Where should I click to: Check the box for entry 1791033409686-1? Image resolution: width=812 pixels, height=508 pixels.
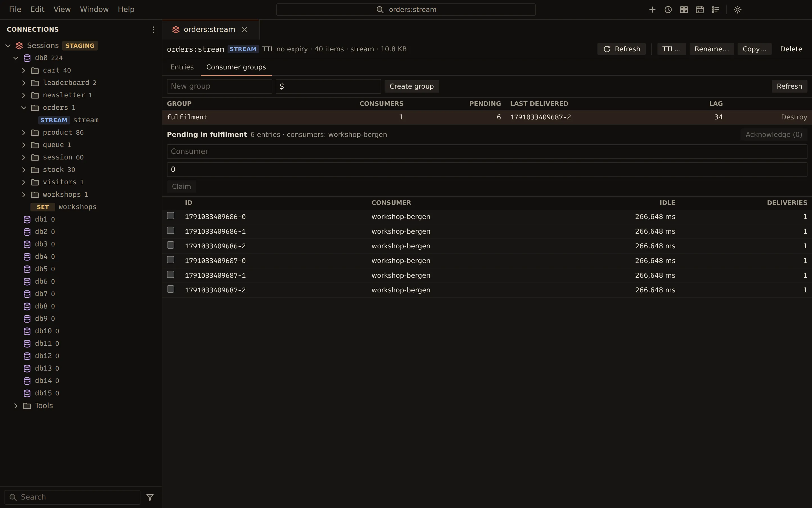tap(171, 231)
